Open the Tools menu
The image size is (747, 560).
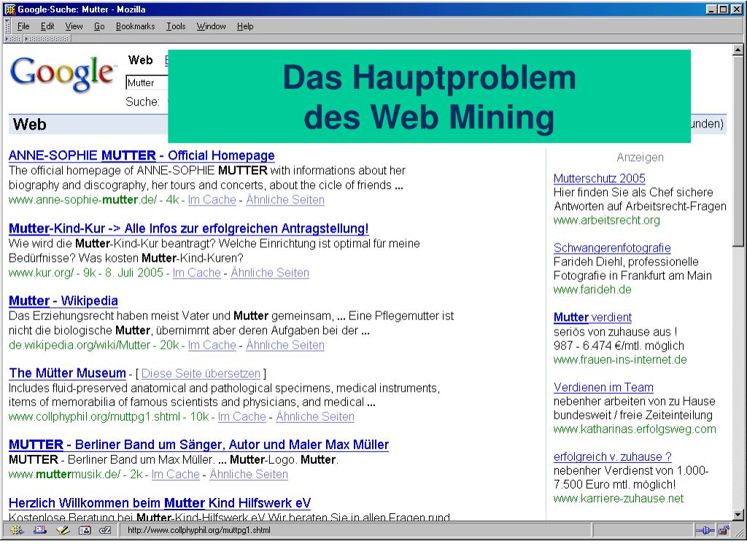[176, 26]
